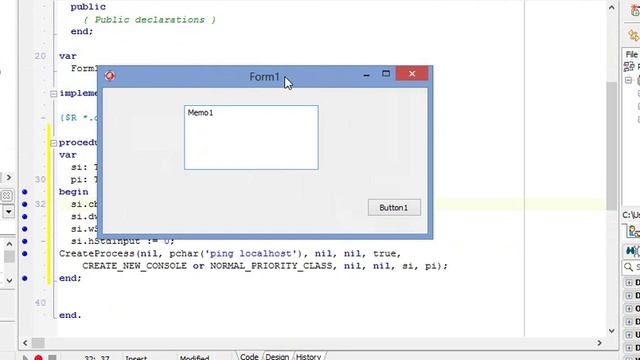Open the History tab
The width and height of the screenshot is (640, 360).
click(308, 356)
